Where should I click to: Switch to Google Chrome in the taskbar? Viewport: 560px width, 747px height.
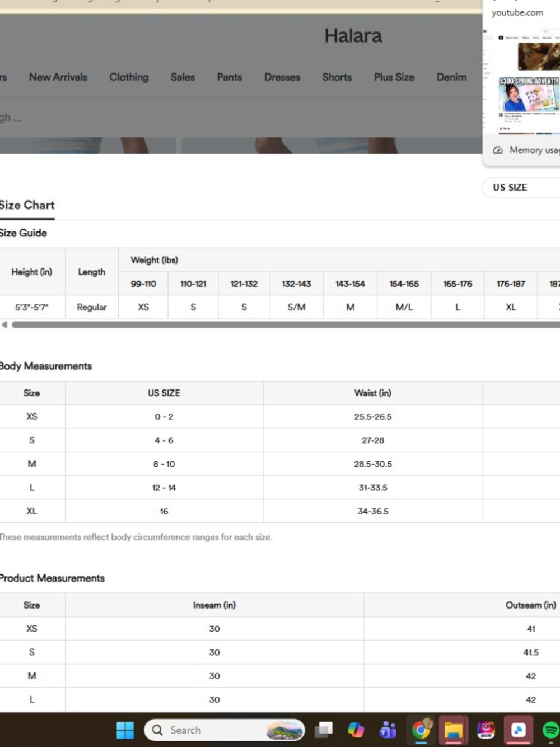(421, 730)
